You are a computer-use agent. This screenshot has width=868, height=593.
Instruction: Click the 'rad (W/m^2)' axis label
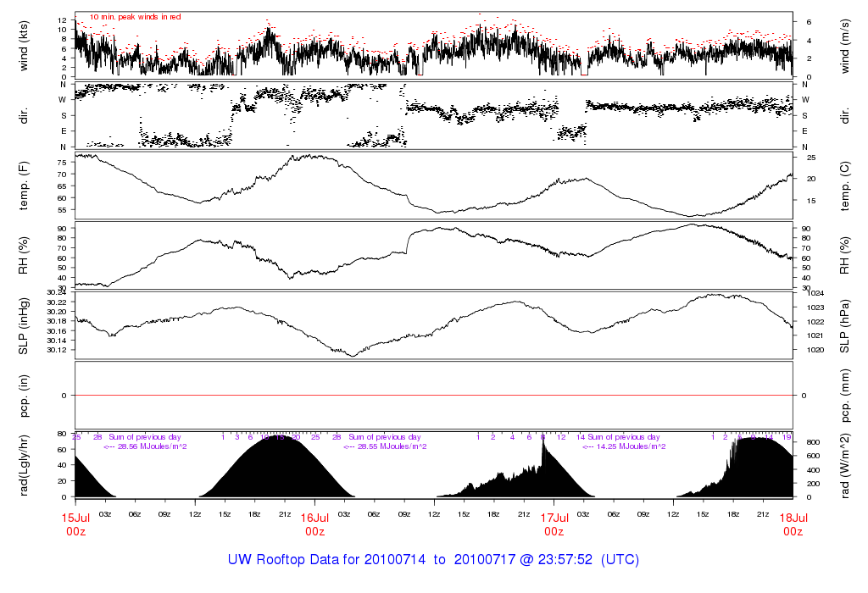click(845, 465)
